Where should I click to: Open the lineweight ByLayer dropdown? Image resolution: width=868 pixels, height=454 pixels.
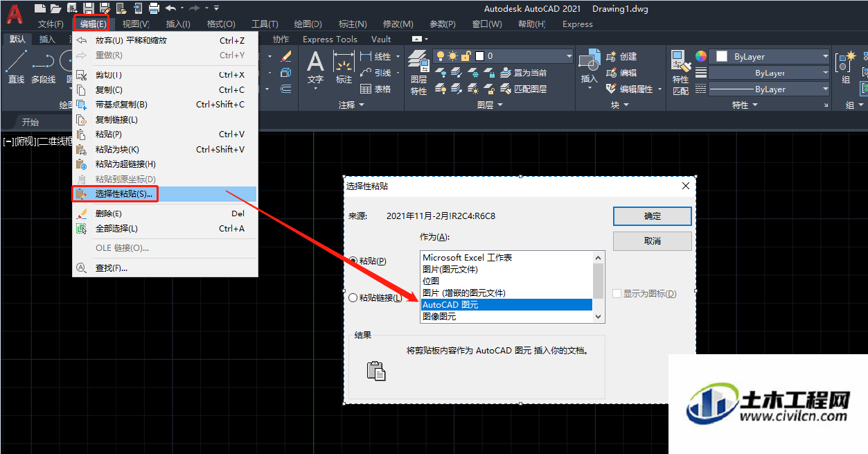pos(770,73)
